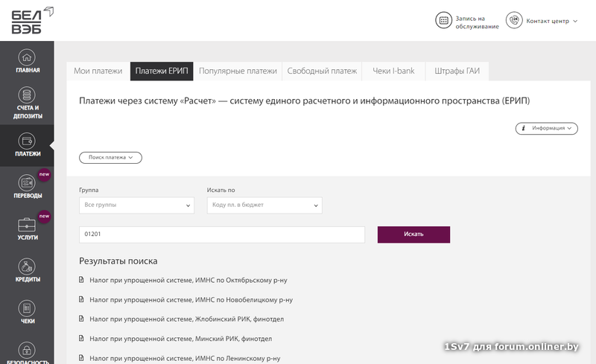This screenshot has width=596, height=364.
Task: Open result ИМНС по Ленинскому р-ну
Action: [185, 358]
